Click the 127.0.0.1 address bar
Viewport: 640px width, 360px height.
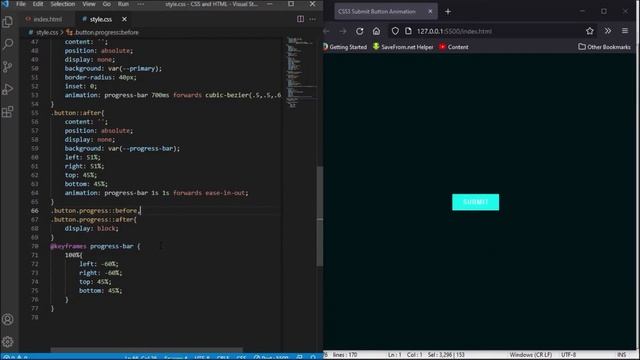coord(454,31)
